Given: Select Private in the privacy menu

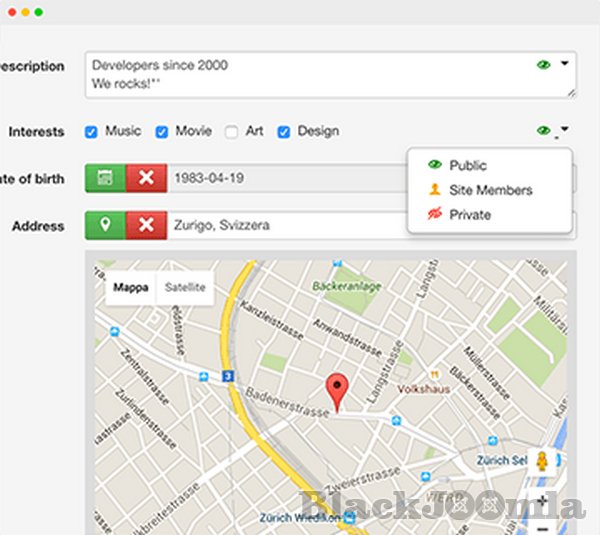Looking at the screenshot, I should pyautogui.click(x=469, y=214).
